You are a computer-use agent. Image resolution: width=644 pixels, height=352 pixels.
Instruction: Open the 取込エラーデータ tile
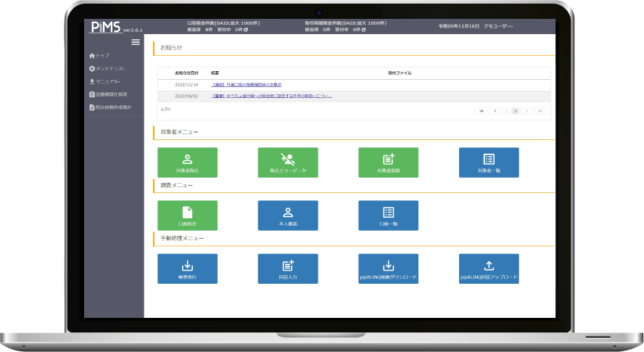pos(288,163)
